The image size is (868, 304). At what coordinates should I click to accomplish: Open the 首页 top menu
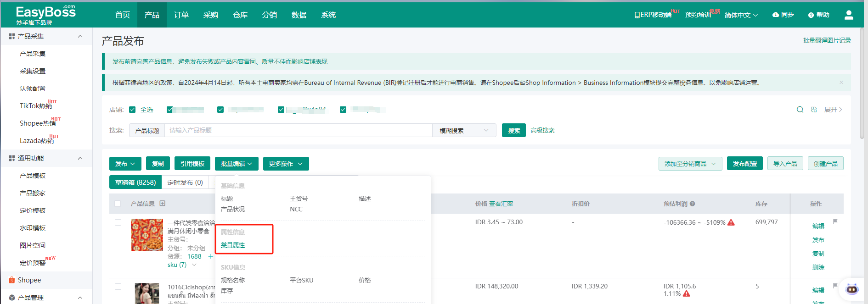click(123, 15)
